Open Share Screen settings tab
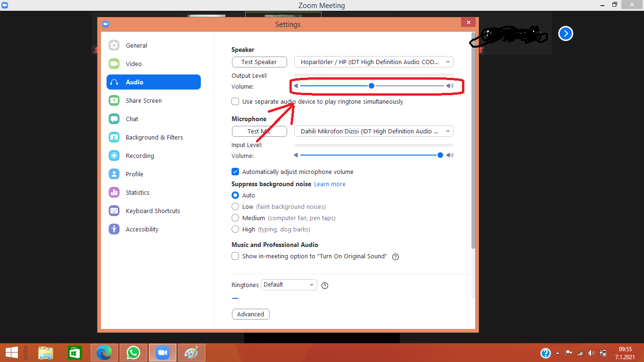Viewport: 644px width, 362px height. (154, 100)
